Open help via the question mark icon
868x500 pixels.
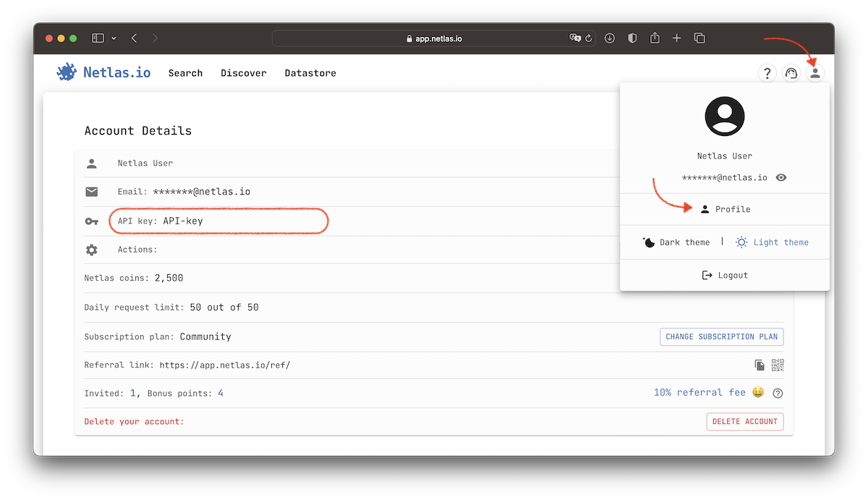pos(767,72)
